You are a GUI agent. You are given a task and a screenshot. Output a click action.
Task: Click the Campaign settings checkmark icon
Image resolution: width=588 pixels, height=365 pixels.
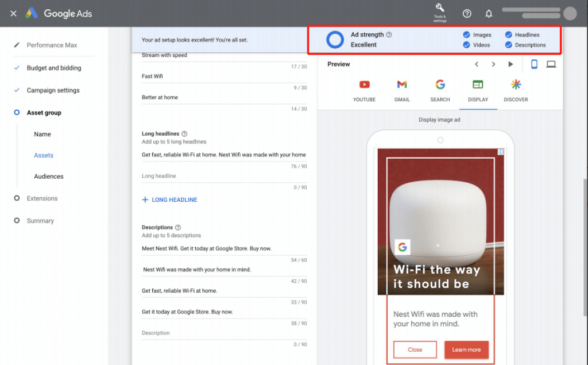17,90
